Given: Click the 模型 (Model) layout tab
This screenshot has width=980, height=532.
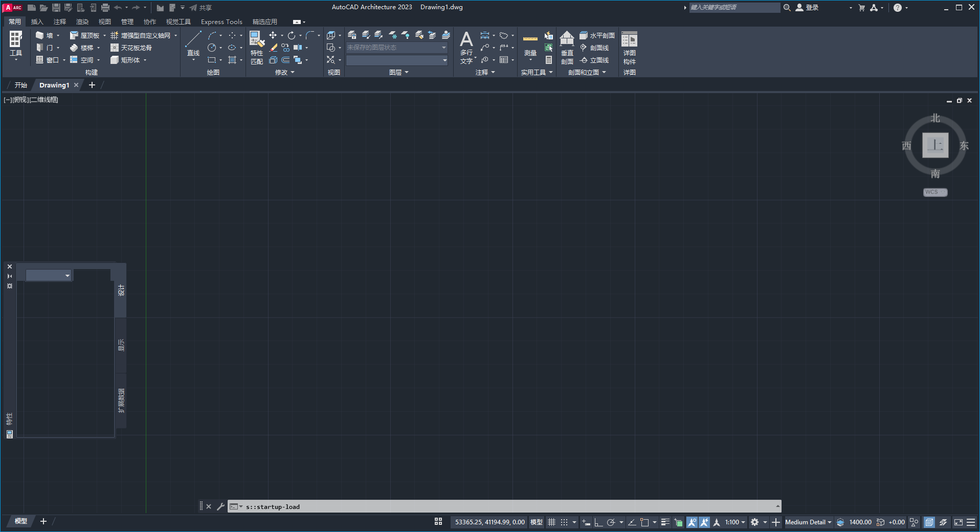Looking at the screenshot, I should pos(21,521).
